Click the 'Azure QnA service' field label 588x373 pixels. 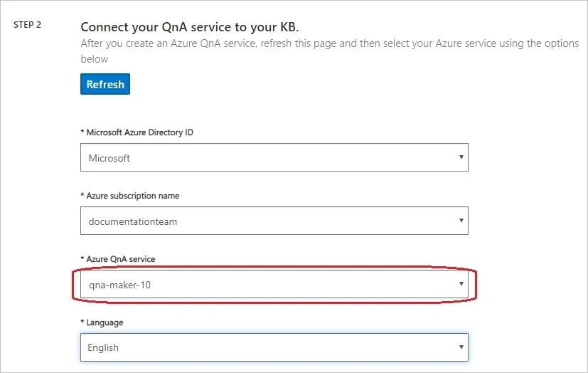click(118, 259)
